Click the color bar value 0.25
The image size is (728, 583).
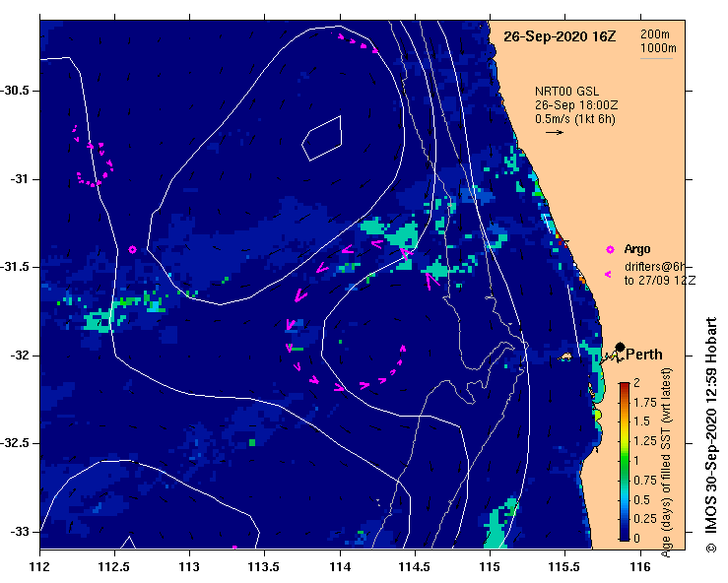pos(645,518)
